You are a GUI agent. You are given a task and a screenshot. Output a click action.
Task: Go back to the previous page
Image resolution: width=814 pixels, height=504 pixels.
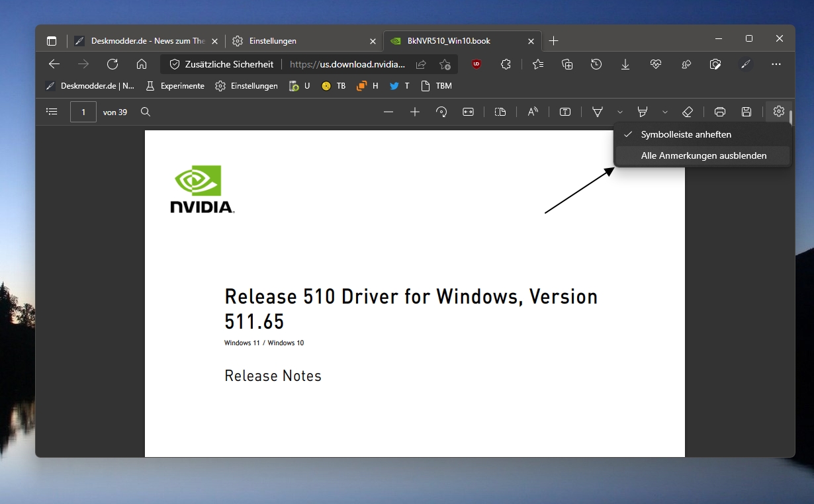click(x=54, y=64)
